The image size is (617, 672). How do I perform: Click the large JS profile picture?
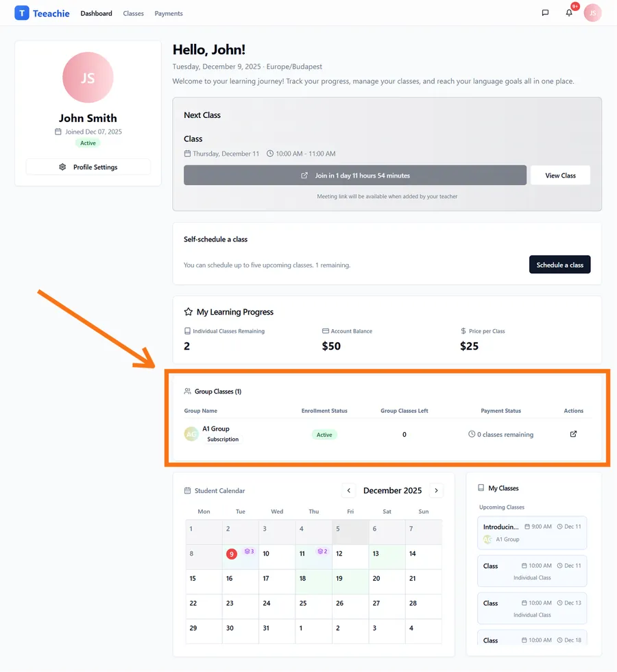click(x=88, y=77)
